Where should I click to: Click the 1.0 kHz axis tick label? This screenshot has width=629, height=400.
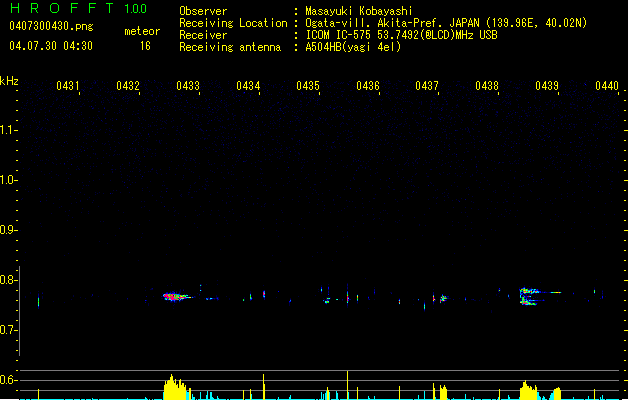tap(8, 180)
